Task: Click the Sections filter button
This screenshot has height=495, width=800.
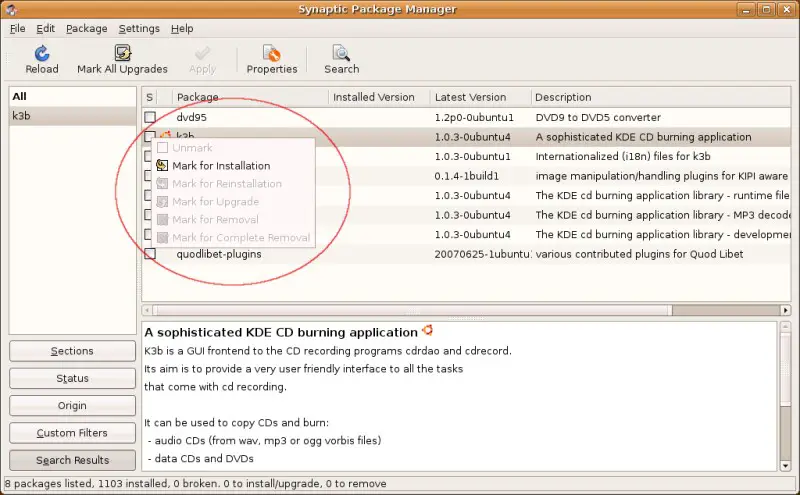Action: (x=72, y=351)
